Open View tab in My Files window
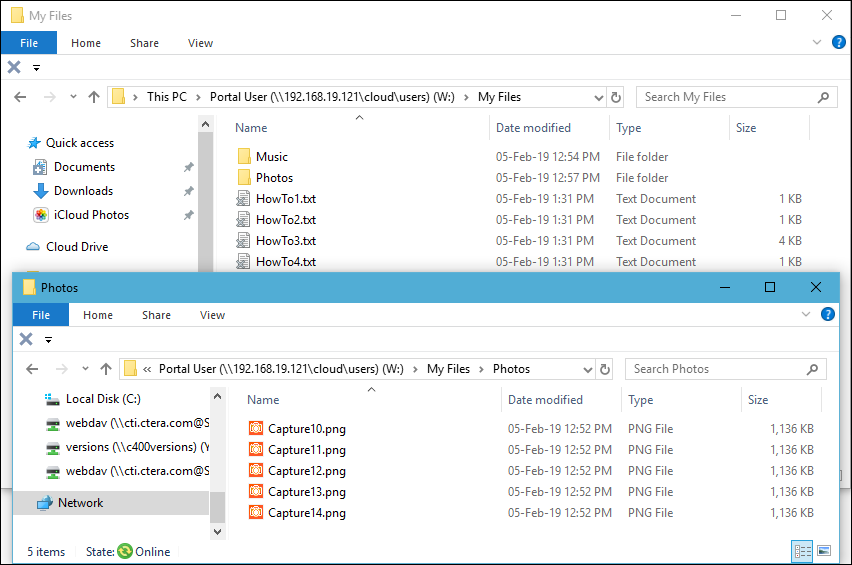The image size is (852, 565). pos(200,43)
